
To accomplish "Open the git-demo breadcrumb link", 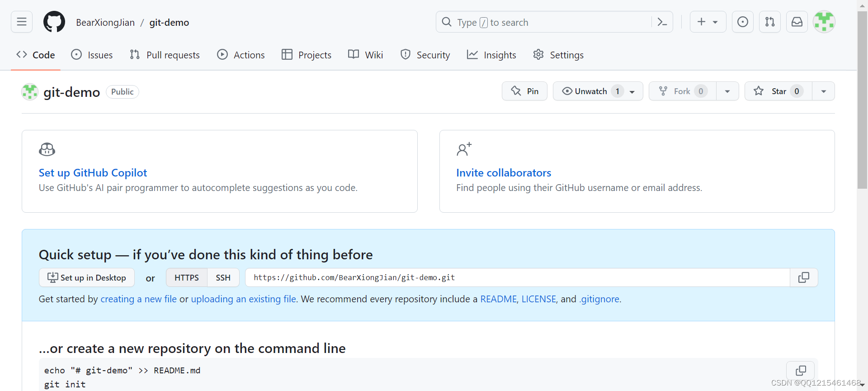I will pyautogui.click(x=169, y=23).
